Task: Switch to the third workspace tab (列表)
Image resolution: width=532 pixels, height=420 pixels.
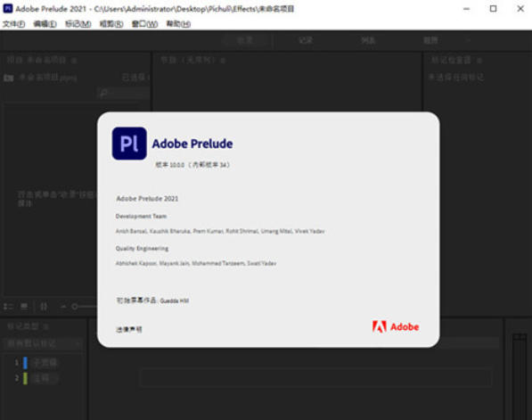Action: click(368, 40)
